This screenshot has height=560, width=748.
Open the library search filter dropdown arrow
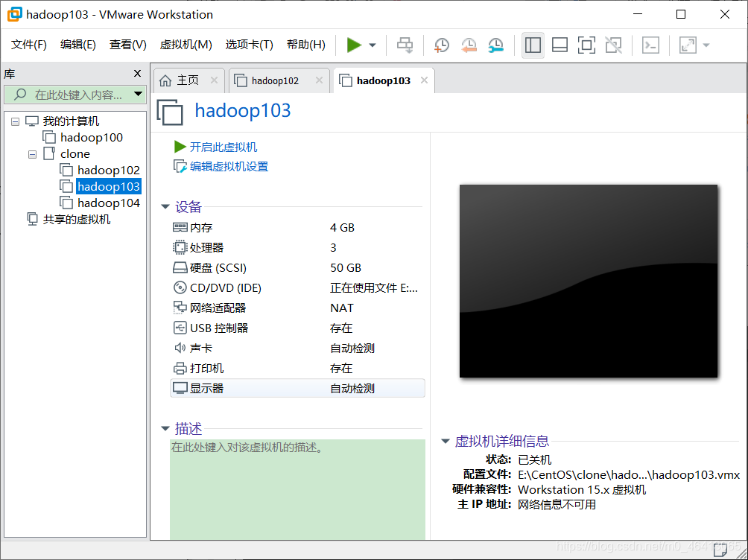139,94
